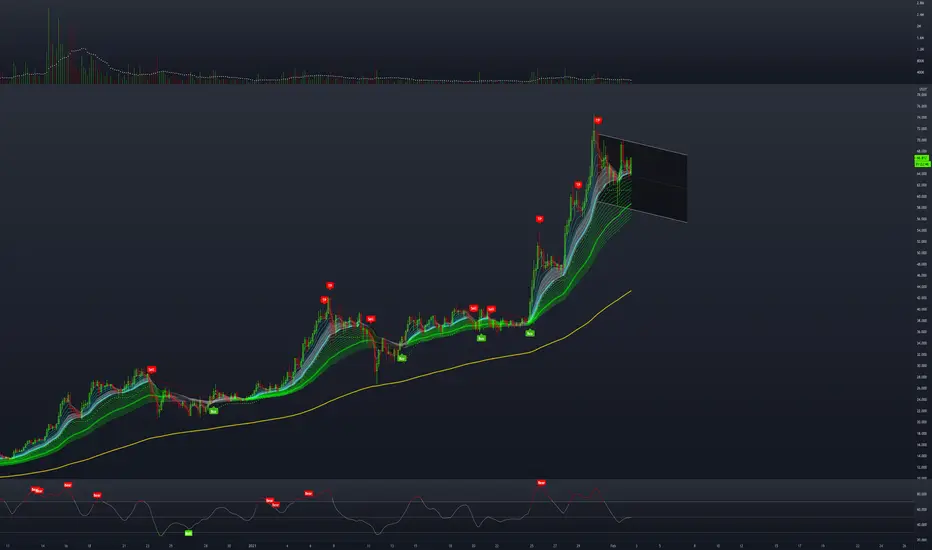Click the oscillator Bear label above the 16 date

click(68, 485)
